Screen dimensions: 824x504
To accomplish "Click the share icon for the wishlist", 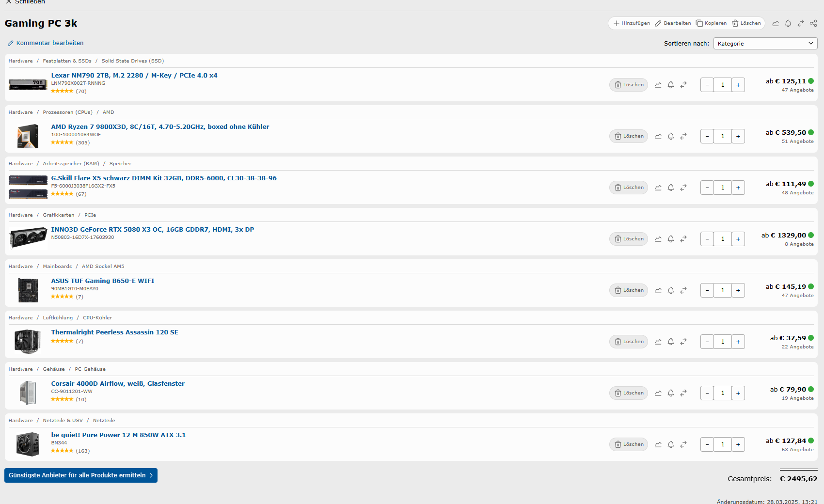I will click(813, 23).
